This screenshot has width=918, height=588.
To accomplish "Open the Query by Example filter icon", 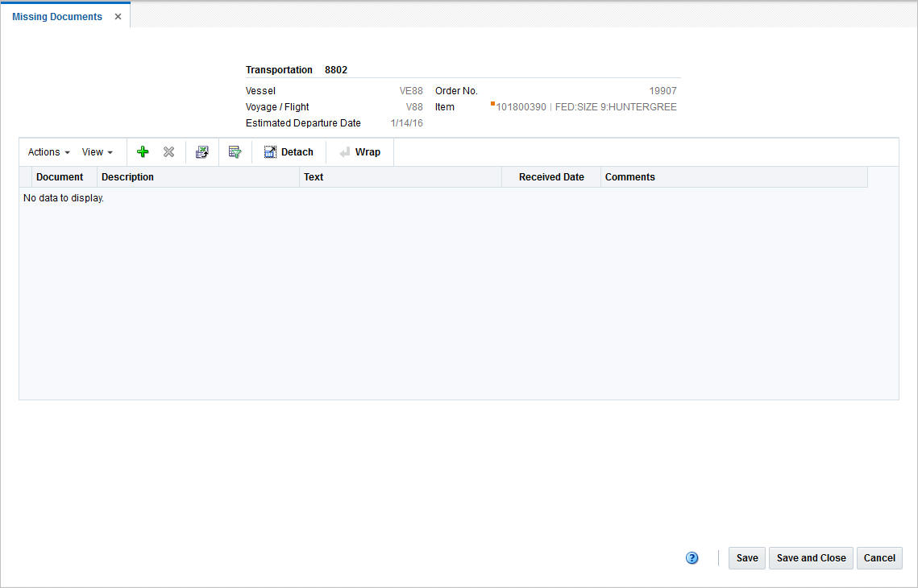I will pos(235,151).
